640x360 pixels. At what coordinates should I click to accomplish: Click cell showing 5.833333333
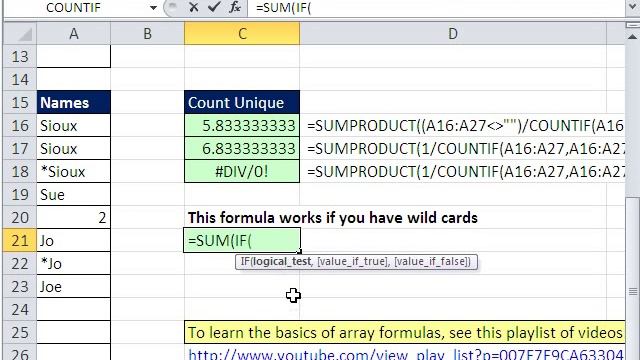pyautogui.click(x=242, y=125)
